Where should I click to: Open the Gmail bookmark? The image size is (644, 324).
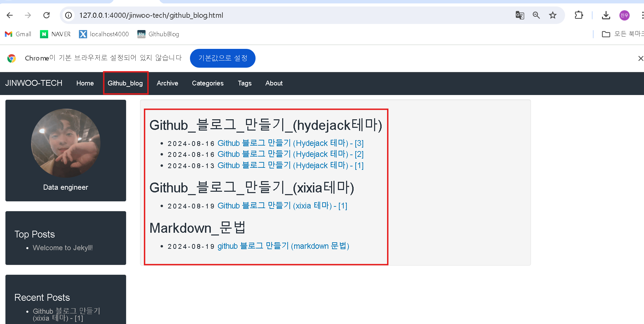[18, 34]
